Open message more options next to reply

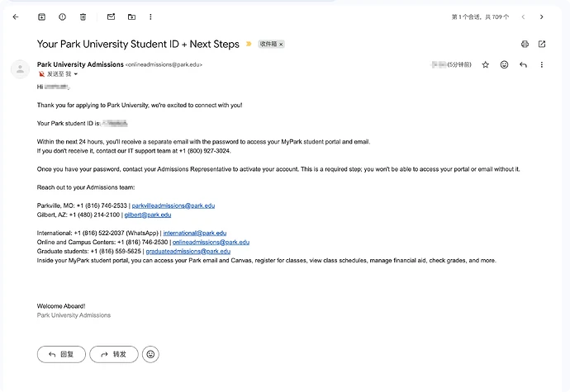542,64
